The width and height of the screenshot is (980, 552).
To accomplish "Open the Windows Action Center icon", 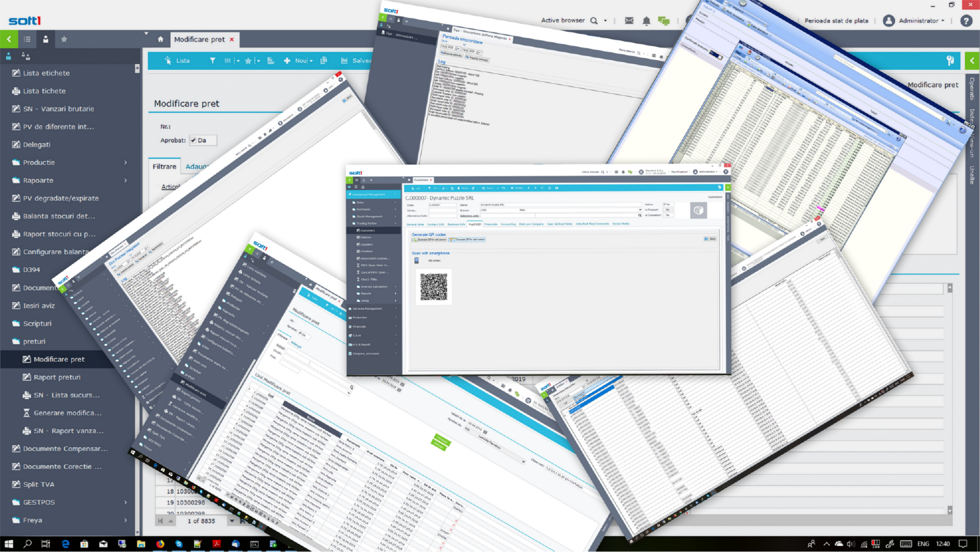I will [x=963, y=544].
